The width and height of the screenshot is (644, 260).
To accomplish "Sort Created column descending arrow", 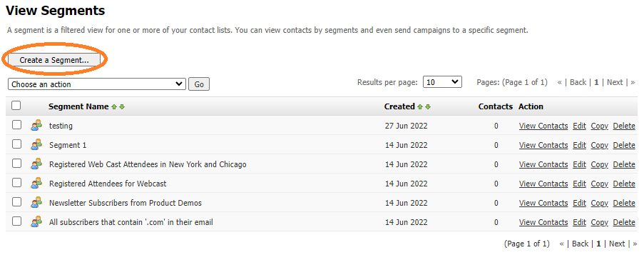I will pos(428,107).
